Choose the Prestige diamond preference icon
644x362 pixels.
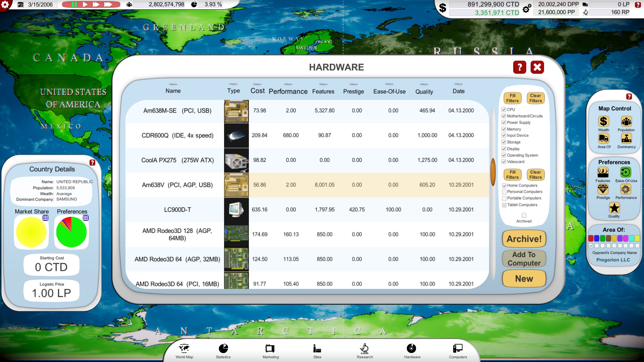[x=603, y=190]
